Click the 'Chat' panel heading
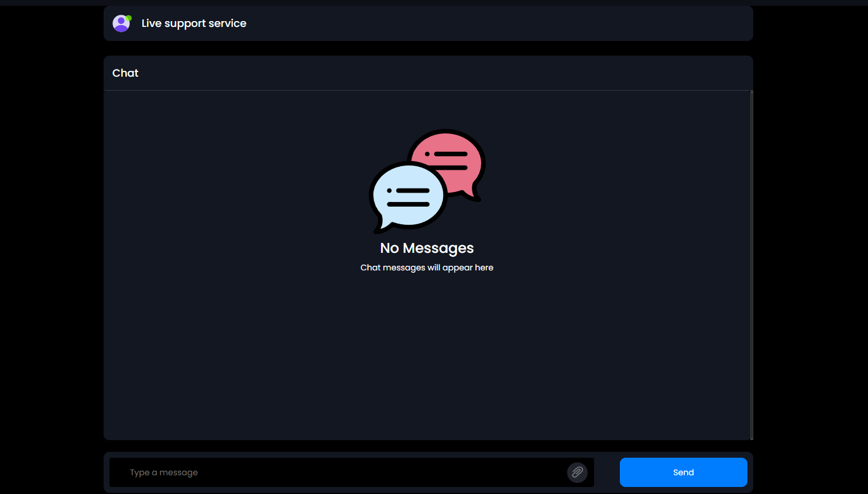Viewport: 868px width, 494px height. click(125, 73)
